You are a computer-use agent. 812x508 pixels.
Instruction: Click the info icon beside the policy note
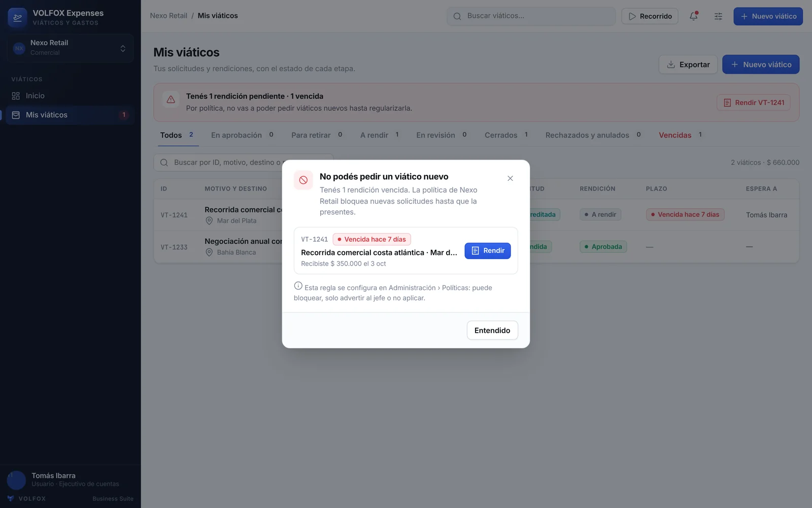(x=298, y=286)
